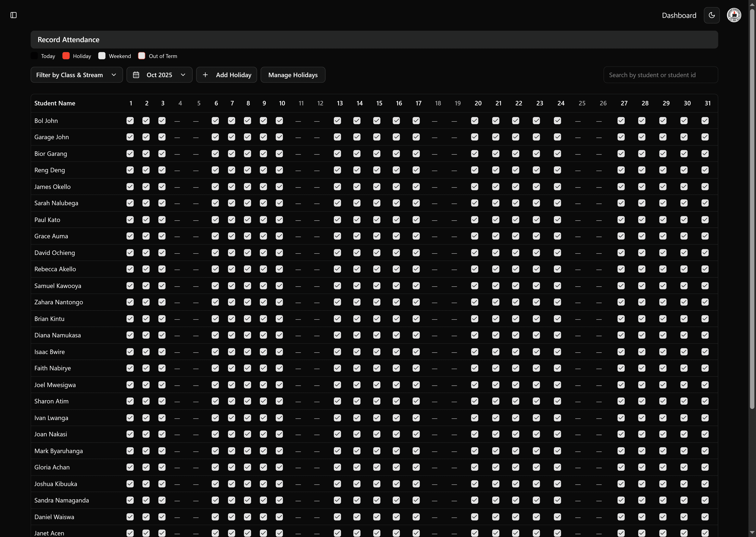Open the user profile avatar

pos(734,15)
